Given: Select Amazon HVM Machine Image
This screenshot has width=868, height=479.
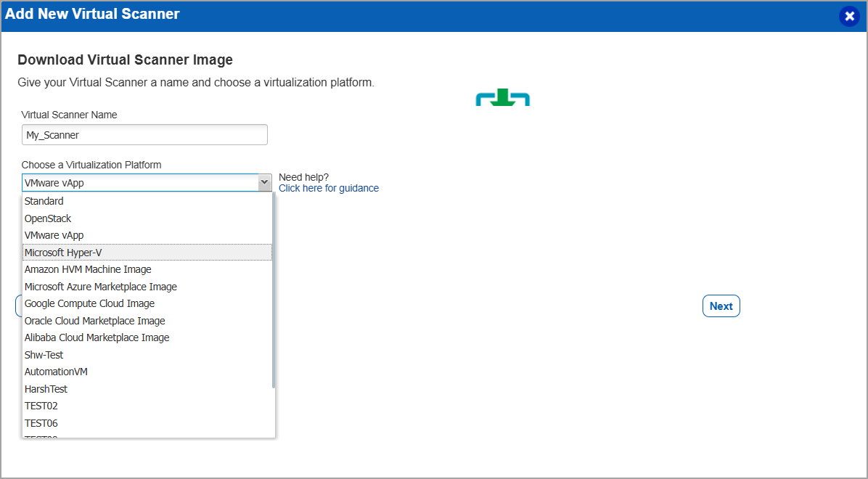Looking at the screenshot, I should tap(88, 269).
